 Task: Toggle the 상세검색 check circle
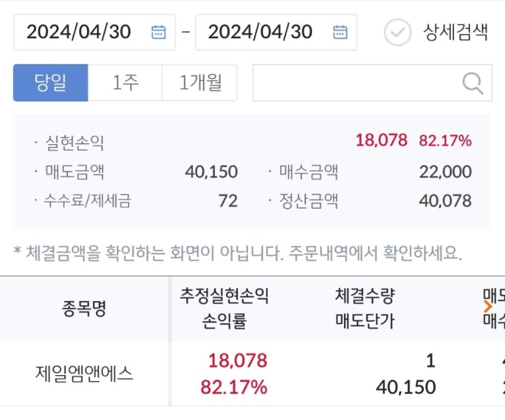[398, 32]
